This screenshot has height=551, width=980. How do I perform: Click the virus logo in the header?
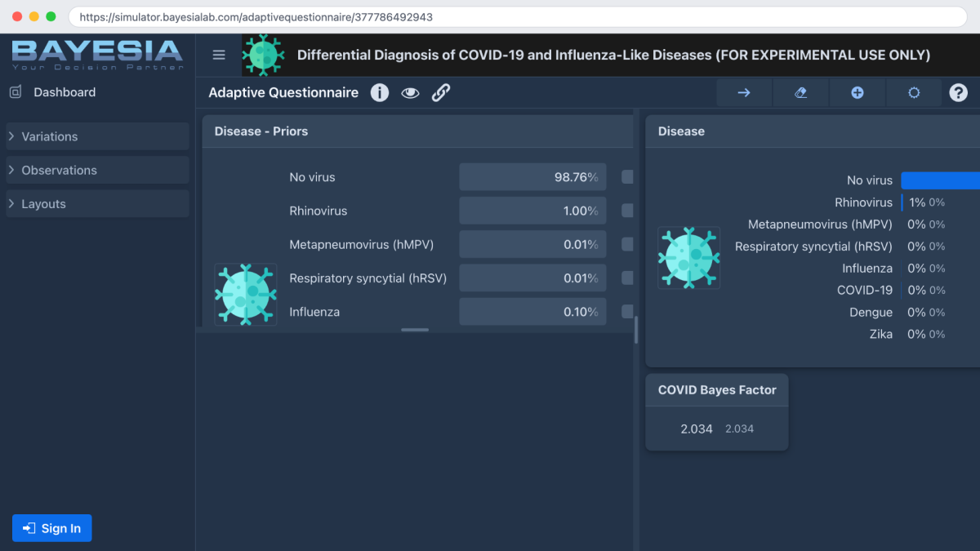[263, 55]
